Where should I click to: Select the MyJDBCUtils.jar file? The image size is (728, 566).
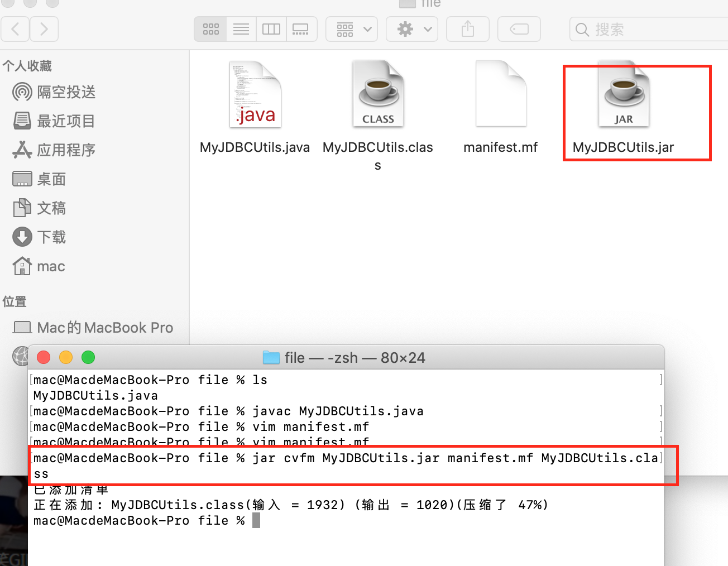623,94
